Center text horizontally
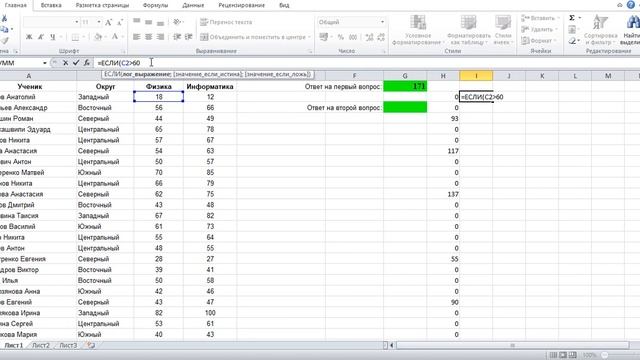Screen dimensions: 640x360 [149, 37]
